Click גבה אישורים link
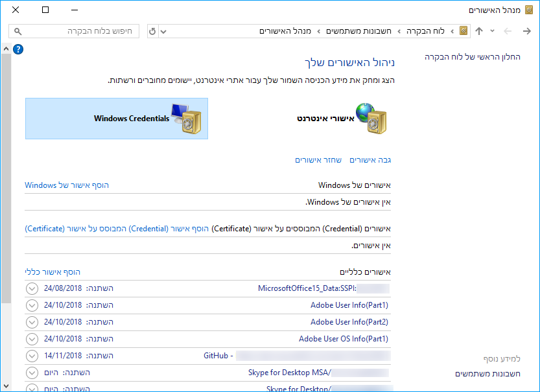 pos(370,160)
